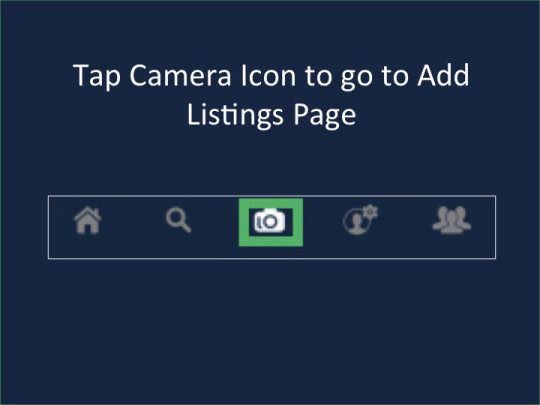Click the heading line "Tap Camera Icon to go to Add"

pos(271,76)
